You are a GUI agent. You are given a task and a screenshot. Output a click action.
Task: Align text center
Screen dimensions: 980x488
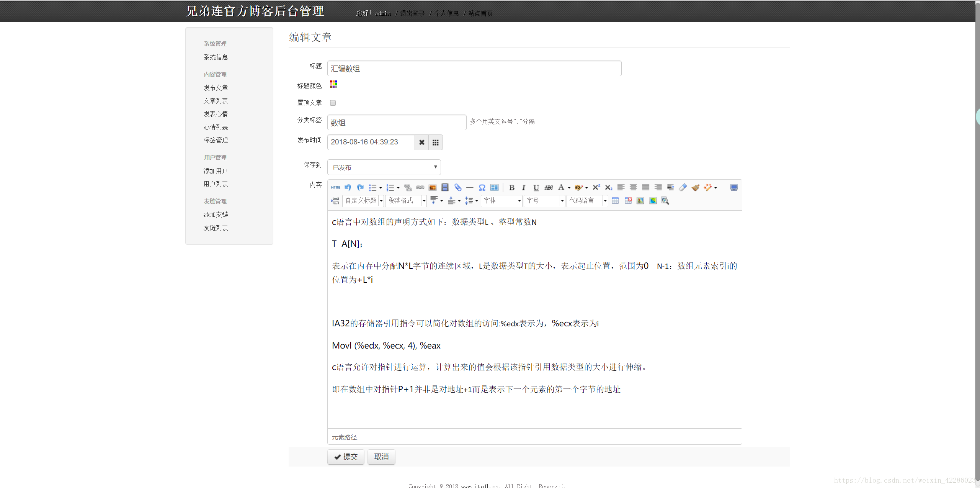[633, 187]
